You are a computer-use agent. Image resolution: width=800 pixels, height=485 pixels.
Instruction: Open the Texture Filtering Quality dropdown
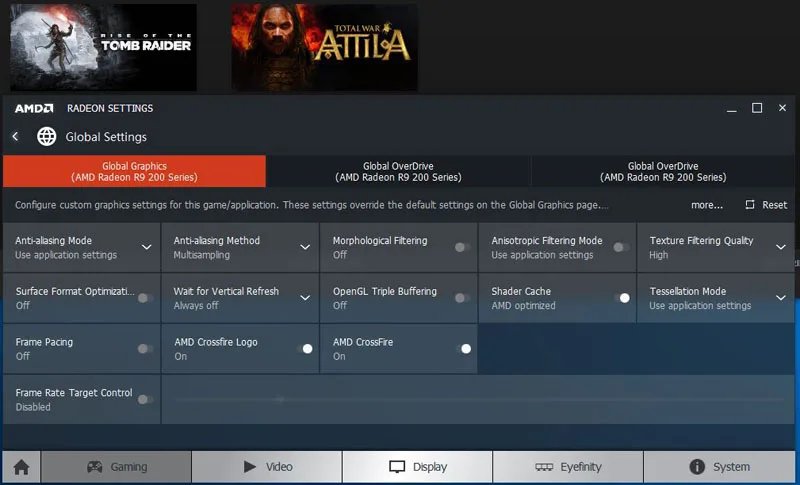pos(781,247)
